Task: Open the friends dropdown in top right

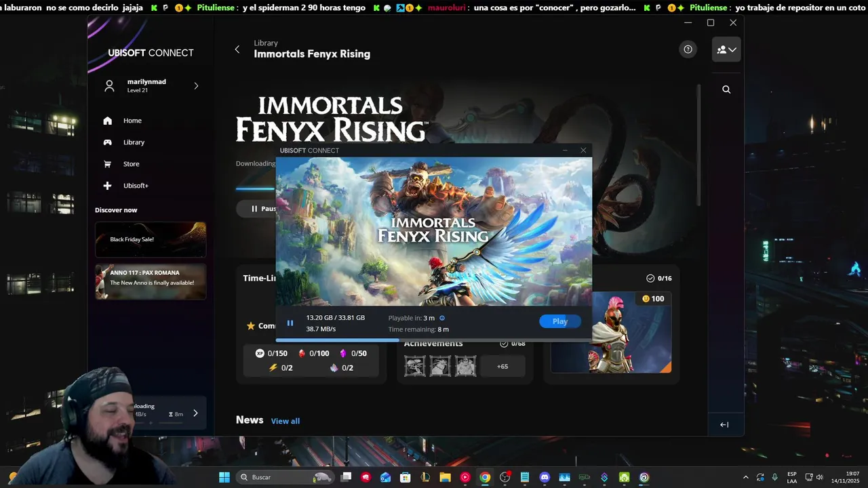Action: point(726,49)
